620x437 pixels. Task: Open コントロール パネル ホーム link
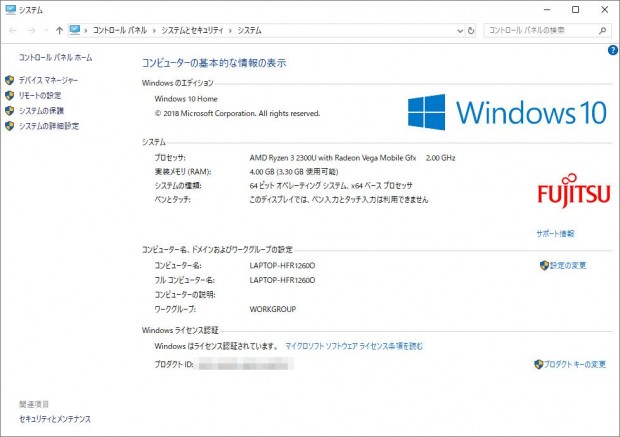(55, 58)
